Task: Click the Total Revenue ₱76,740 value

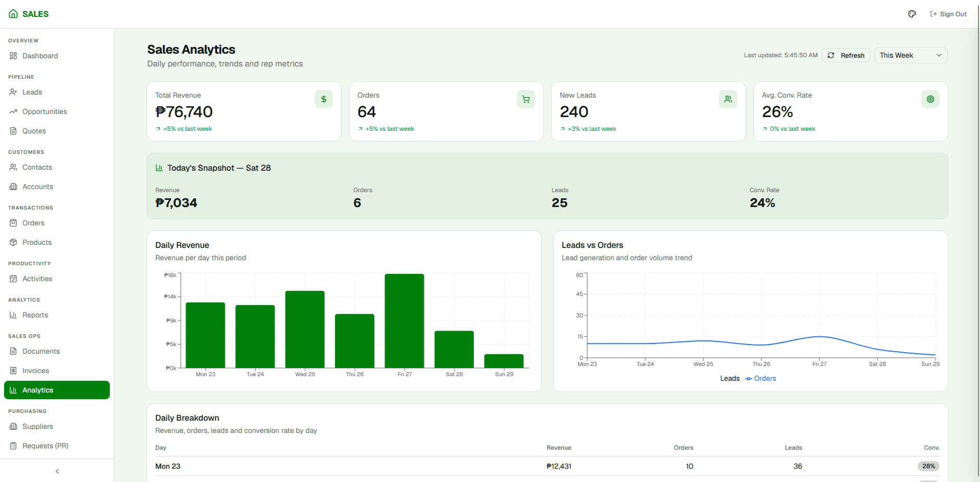Action: point(184,111)
